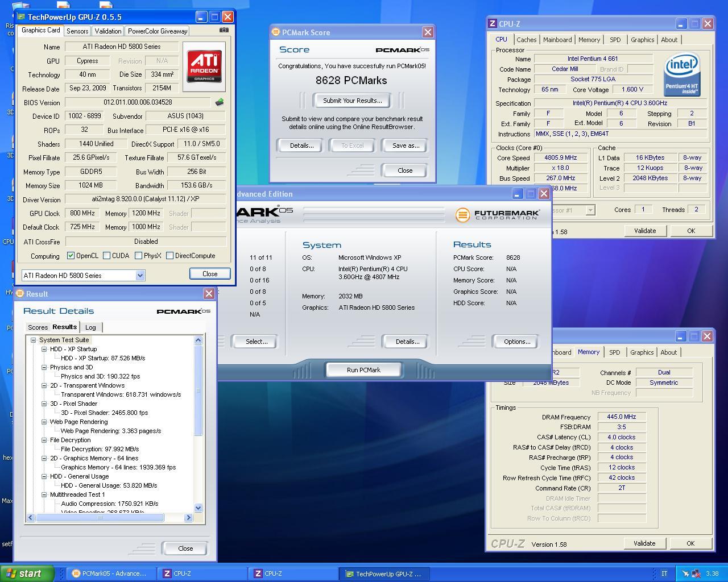Screen dimensions: 728x582
Task: Switch to the Validation tab in GPU-Z
Action: [x=108, y=31]
